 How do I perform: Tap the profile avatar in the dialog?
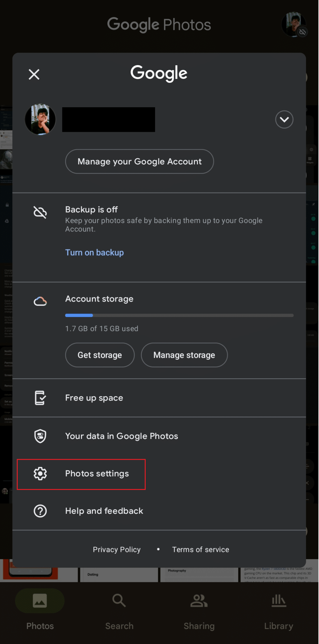[x=40, y=119]
